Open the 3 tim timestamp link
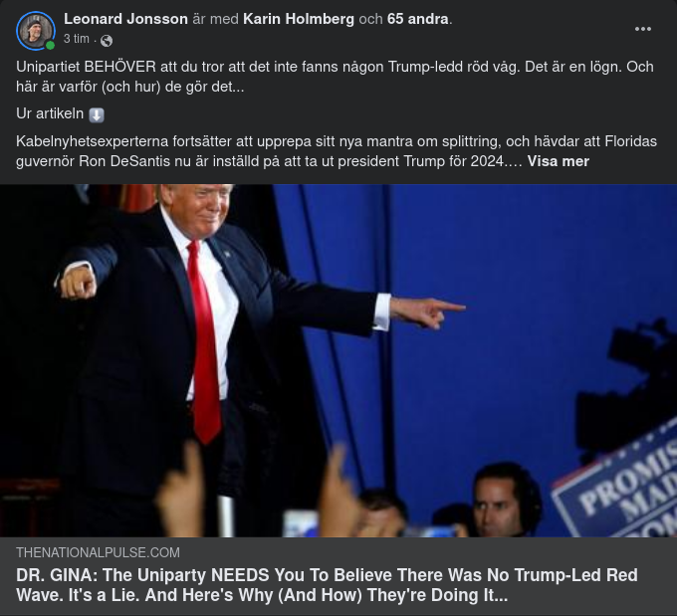Screen dimensions: 677x616 coord(77,39)
